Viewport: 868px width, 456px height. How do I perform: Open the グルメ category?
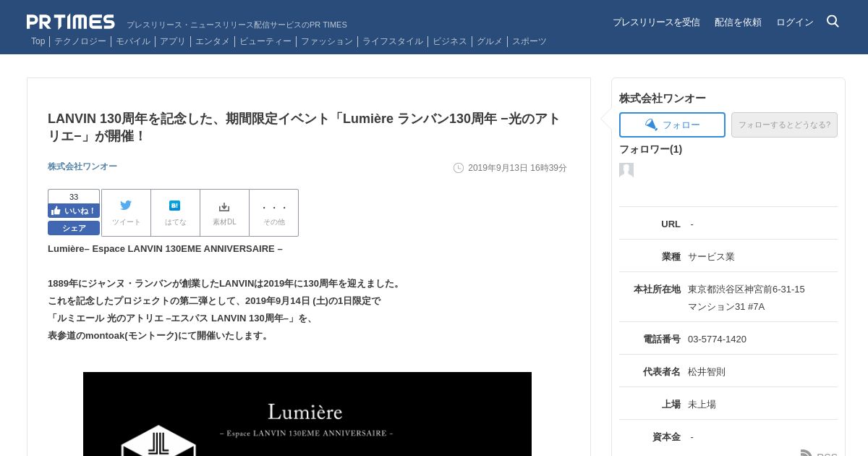coord(490,41)
